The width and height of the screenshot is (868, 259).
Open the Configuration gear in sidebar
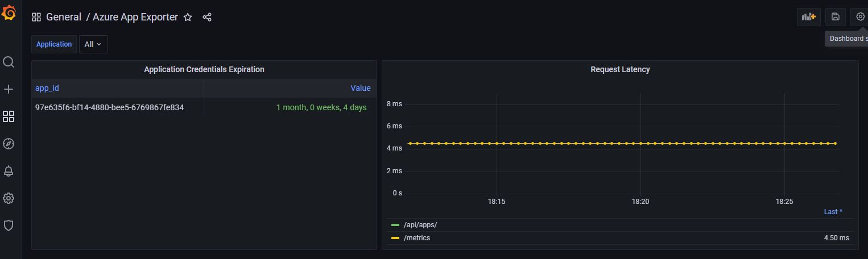9,198
